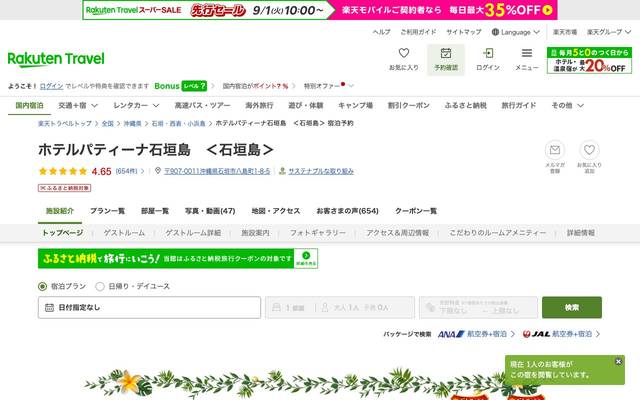Click the map pin icon beside address
Image resolution: width=640 pixels, height=400 pixels.
[x=158, y=171]
